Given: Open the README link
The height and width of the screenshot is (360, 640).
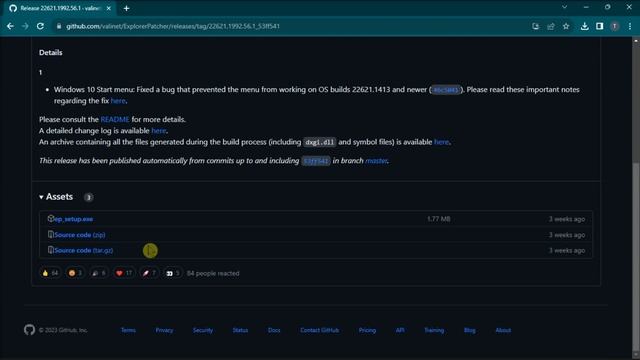Looking at the screenshot, I should (x=115, y=120).
